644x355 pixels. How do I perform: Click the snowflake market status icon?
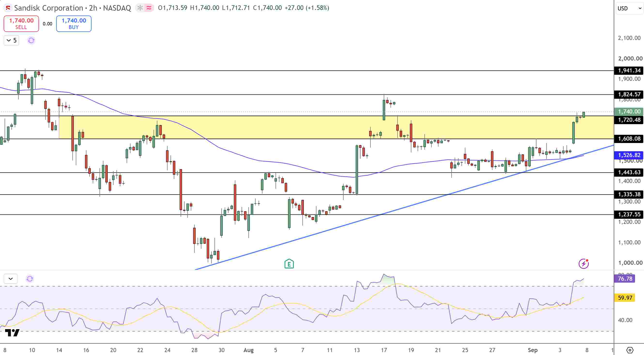(140, 8)
